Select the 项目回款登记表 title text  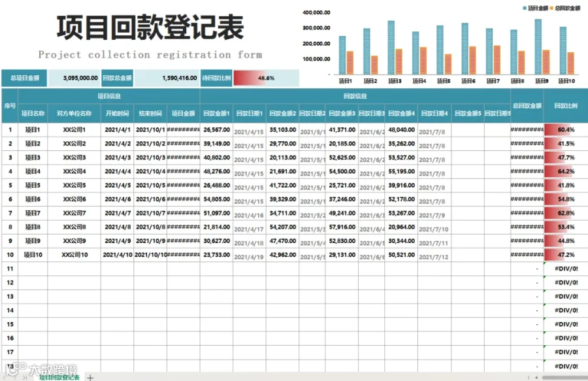tap(150, 27)
